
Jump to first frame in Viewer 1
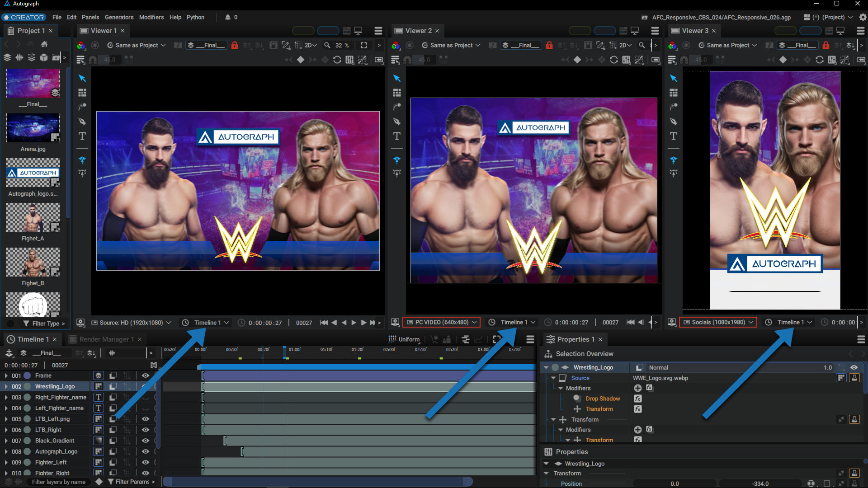coord(324,323)
